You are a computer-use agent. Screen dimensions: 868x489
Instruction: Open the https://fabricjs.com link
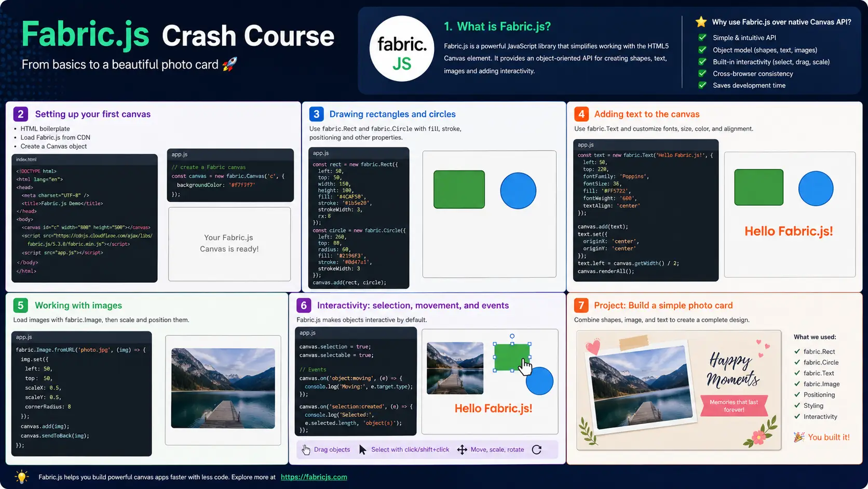click(314, 477)
